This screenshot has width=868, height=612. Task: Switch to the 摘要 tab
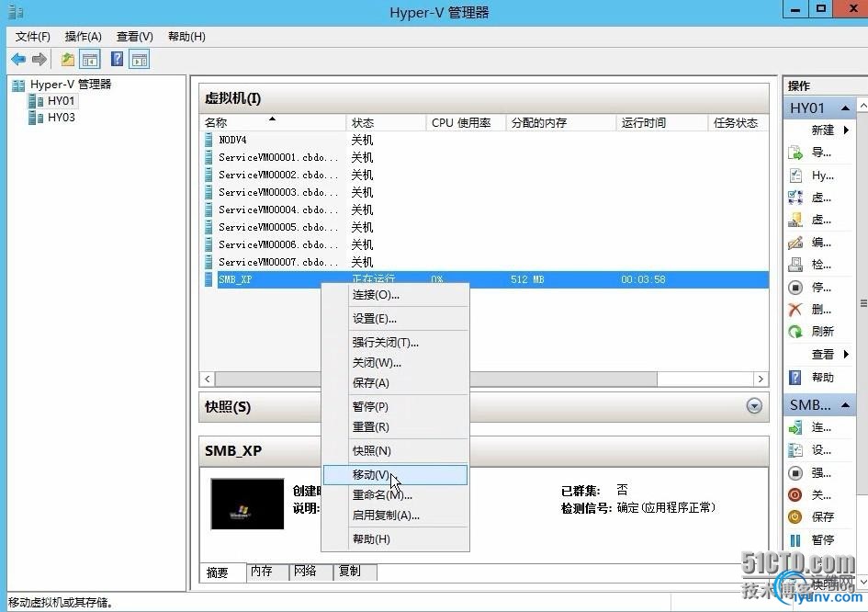223,572
